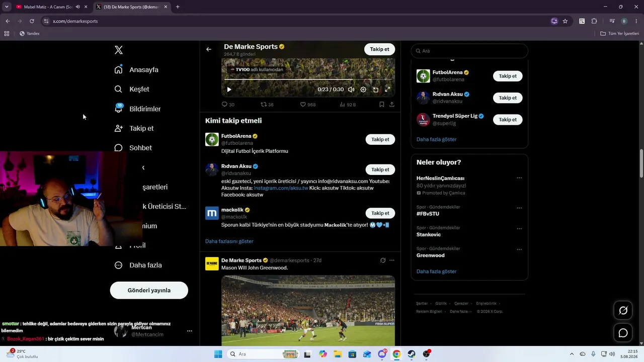Bookmark this page with the star
The height and width of the screenshot is (362, 644).
tap(565, 21)
